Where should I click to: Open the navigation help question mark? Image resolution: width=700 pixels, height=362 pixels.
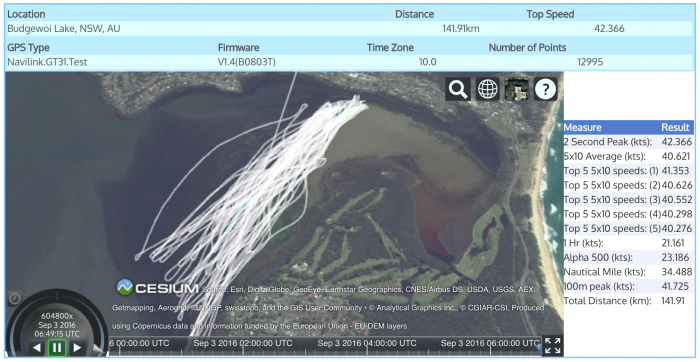(545, 89)
